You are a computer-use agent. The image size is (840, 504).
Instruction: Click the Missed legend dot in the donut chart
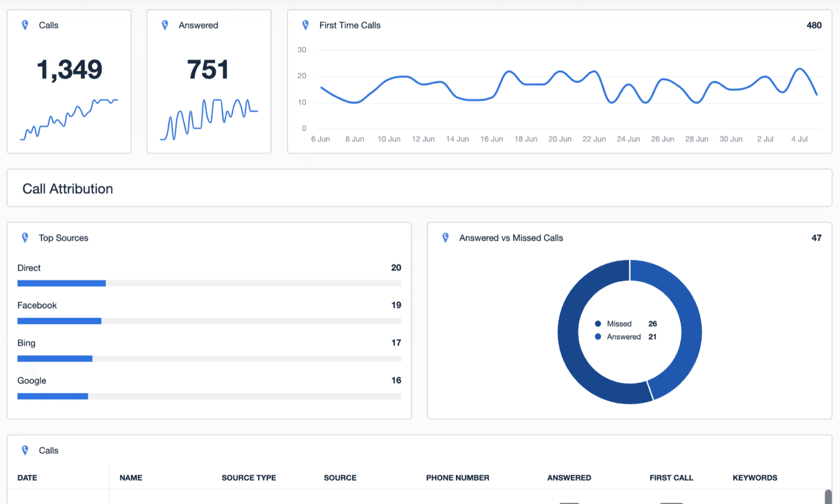click(x=597, y=323)
